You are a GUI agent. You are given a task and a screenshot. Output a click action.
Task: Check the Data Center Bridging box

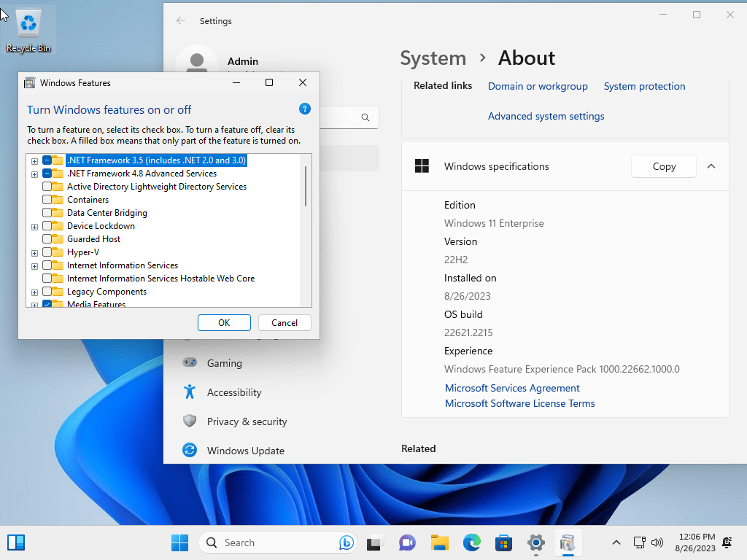point(47,212)
